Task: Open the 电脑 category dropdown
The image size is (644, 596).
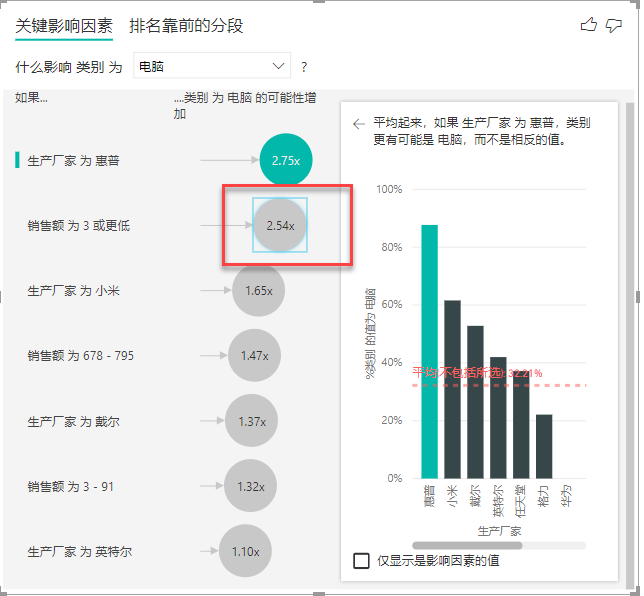Action: [212, 66]
